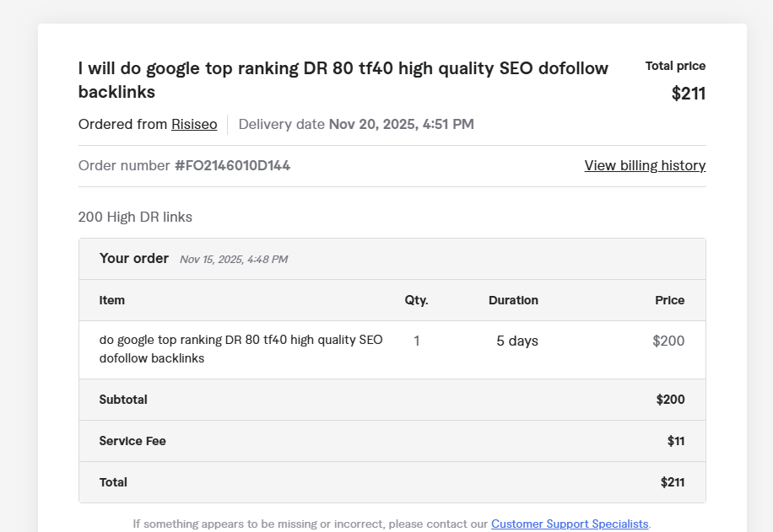Click the Total row label at bottom
This screenshot has width=773, height=532.
(113, 482)
